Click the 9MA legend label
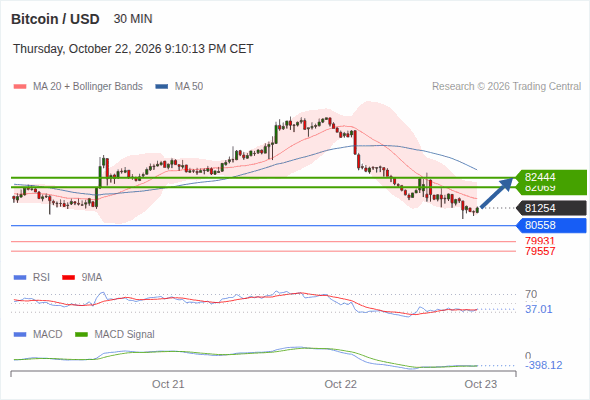This screenshot has width=590, height=400. tap(92, 277)
